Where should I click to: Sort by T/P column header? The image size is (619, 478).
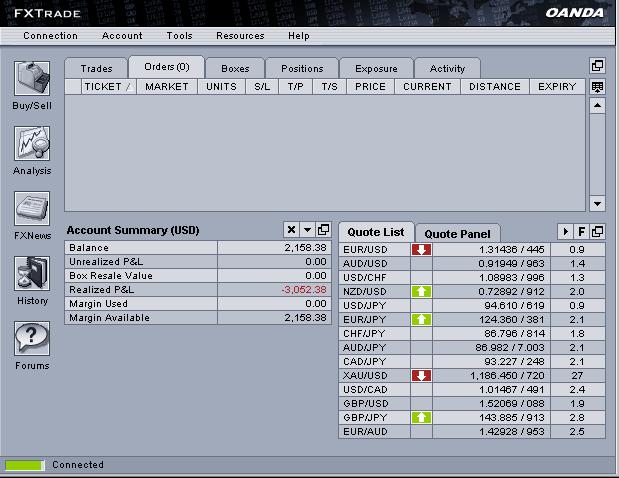coord(295,87)
